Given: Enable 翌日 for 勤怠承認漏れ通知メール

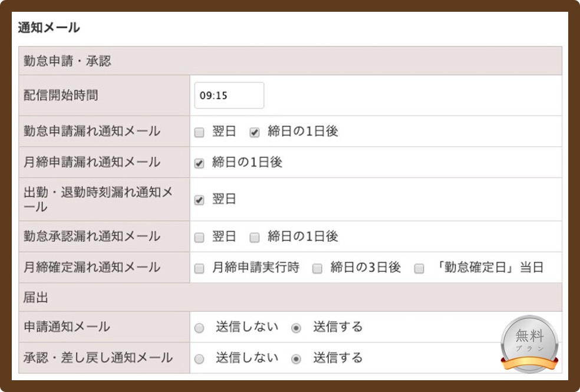Looking at the screenshot, I should 199,238.
